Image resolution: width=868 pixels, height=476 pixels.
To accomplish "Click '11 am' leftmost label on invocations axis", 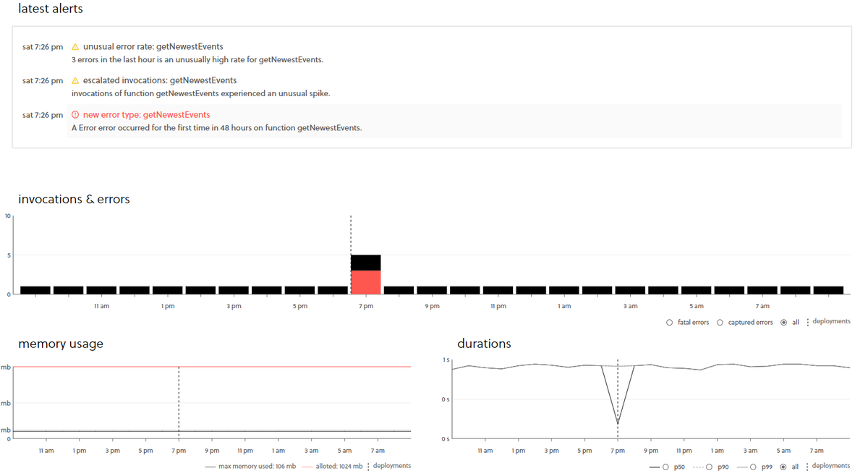I will pyautogui.click(x=102, y=306).
